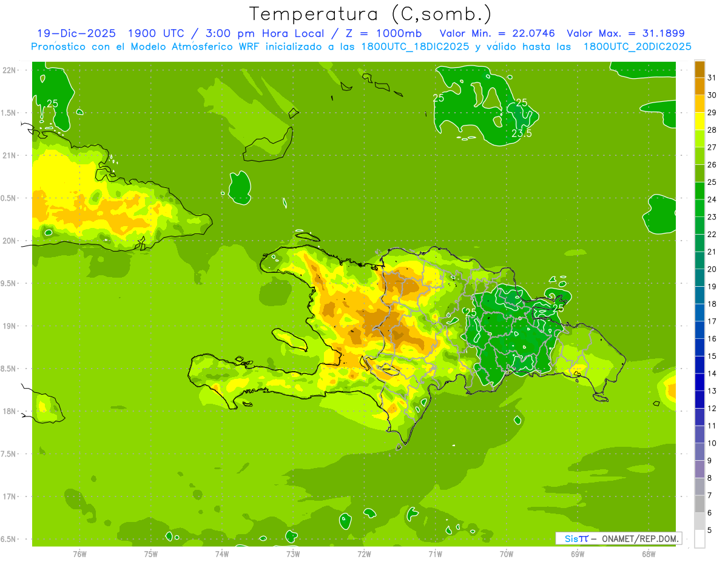
Task: Select "Valor Min. = 22.0746" text
Action: click(x=497, y=33)
